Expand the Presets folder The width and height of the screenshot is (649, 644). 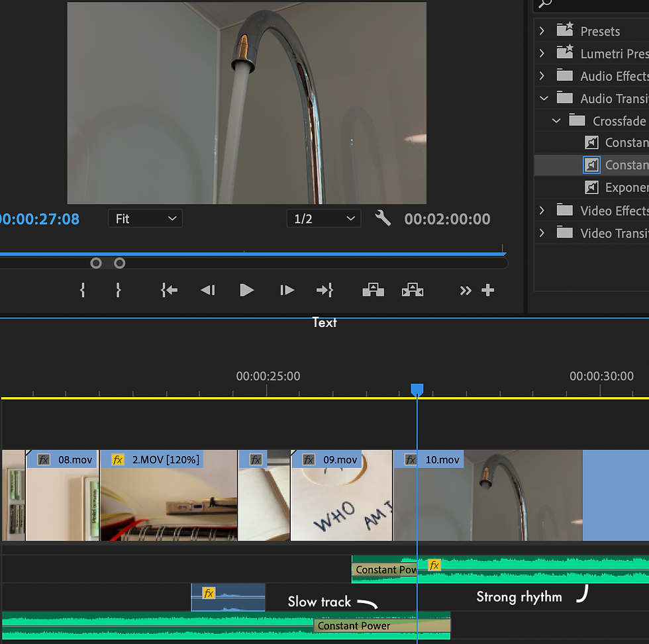(x=542, y=31)
